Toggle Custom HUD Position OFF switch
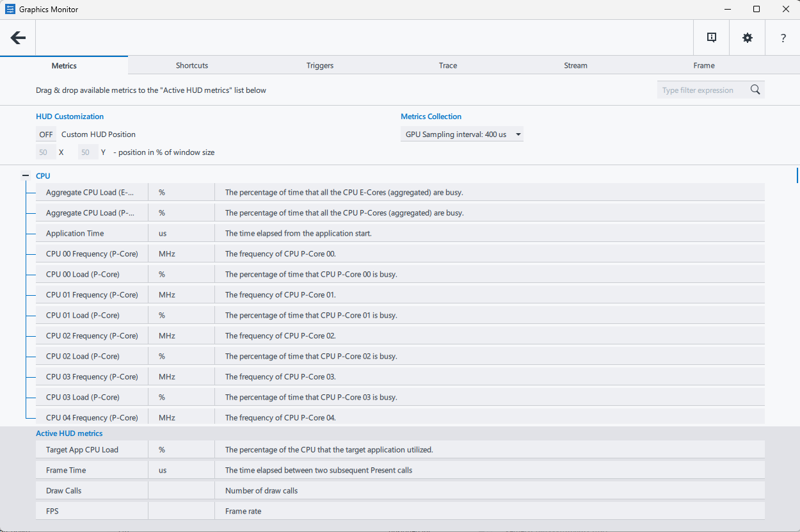 point(46,134)
